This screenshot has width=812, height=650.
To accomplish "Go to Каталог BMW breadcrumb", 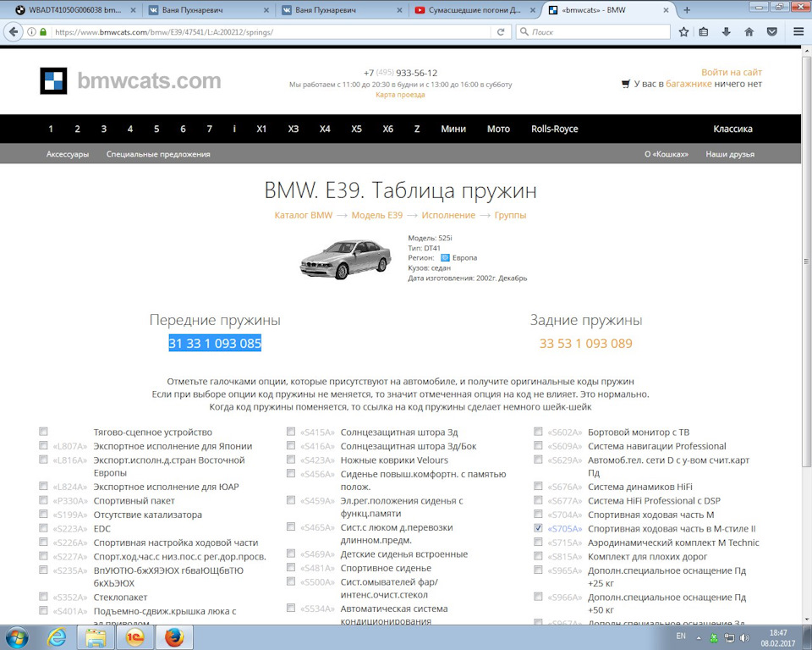I will click(x=304, y=215).
